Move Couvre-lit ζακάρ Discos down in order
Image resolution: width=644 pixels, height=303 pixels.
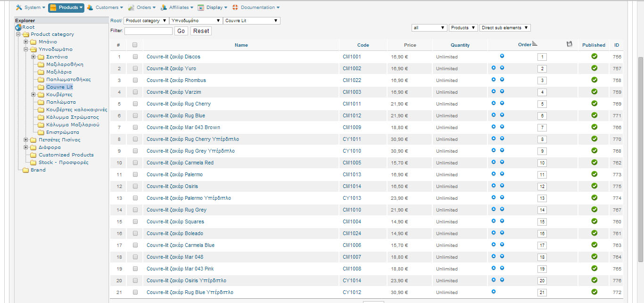click(x=502, y=56)
